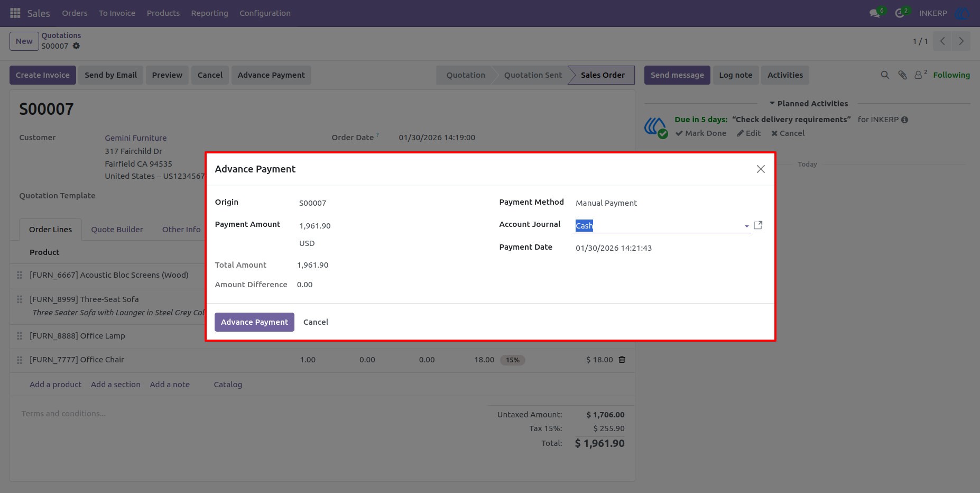The image size is (980, 493).
Task: Click the Preview button
Action: pos(167,75)
